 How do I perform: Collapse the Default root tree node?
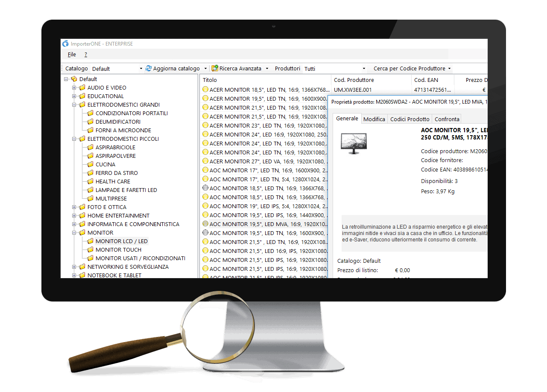coord(66,79)
